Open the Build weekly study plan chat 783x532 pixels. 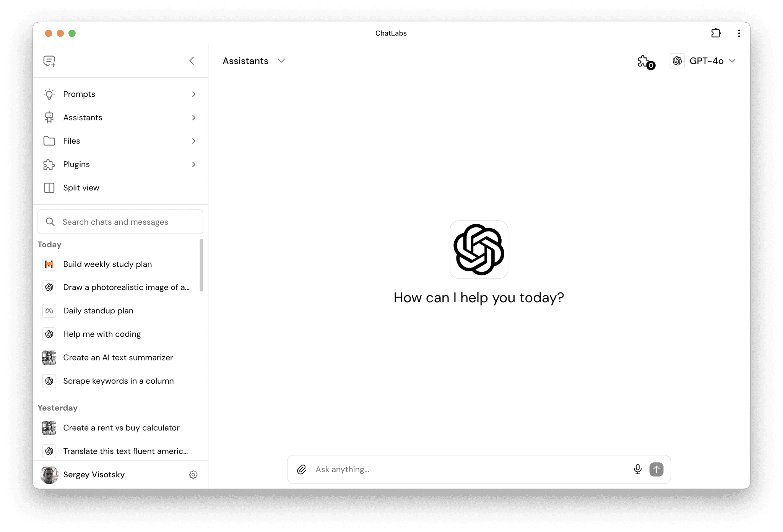(x=107, y=264)
